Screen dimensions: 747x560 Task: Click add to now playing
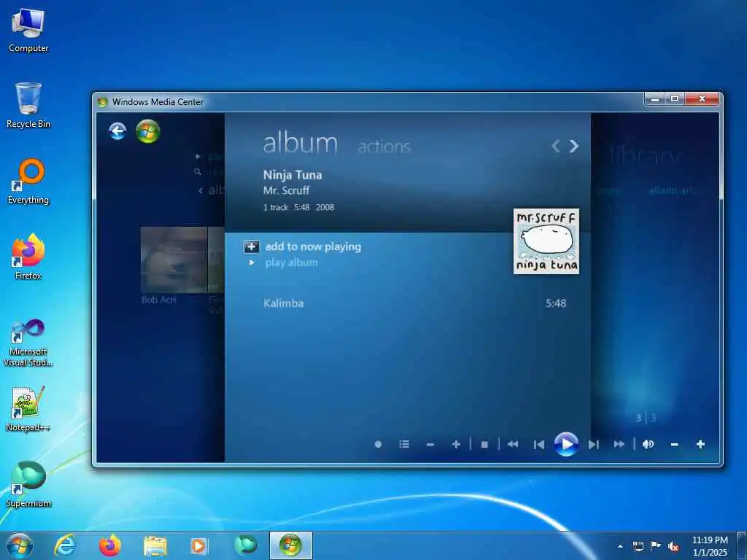(x=313, y=246)
